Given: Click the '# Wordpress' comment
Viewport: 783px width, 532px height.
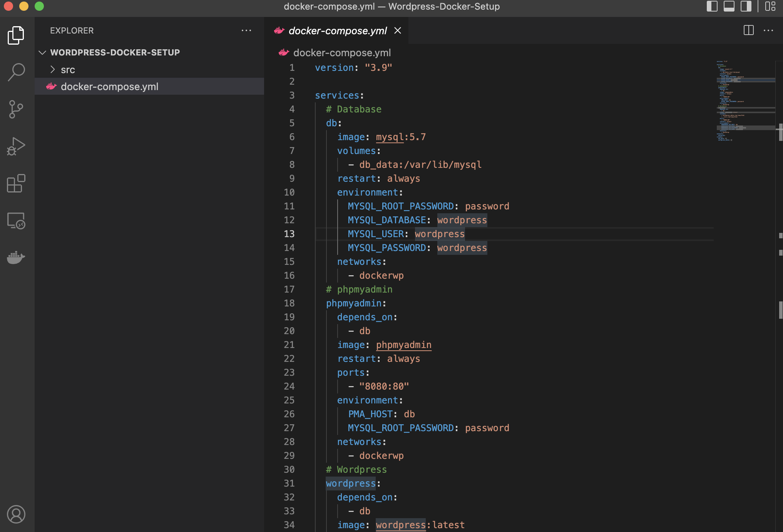Looking at the screenshot, I should 356,470.
